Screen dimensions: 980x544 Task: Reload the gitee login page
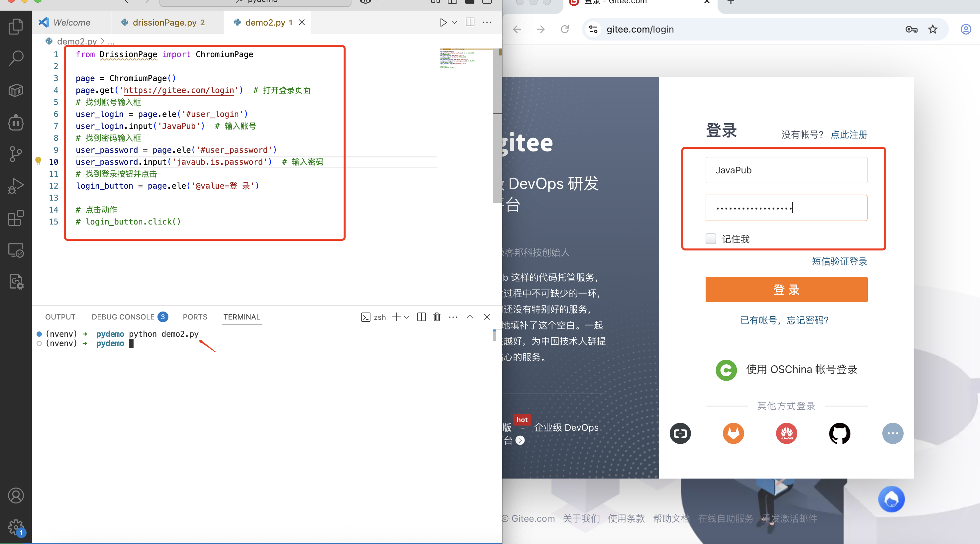(x=564, y=29)
